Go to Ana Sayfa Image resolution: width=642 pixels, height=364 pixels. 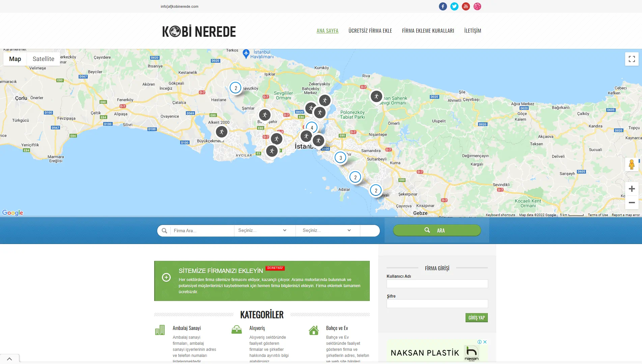point(327,31)
